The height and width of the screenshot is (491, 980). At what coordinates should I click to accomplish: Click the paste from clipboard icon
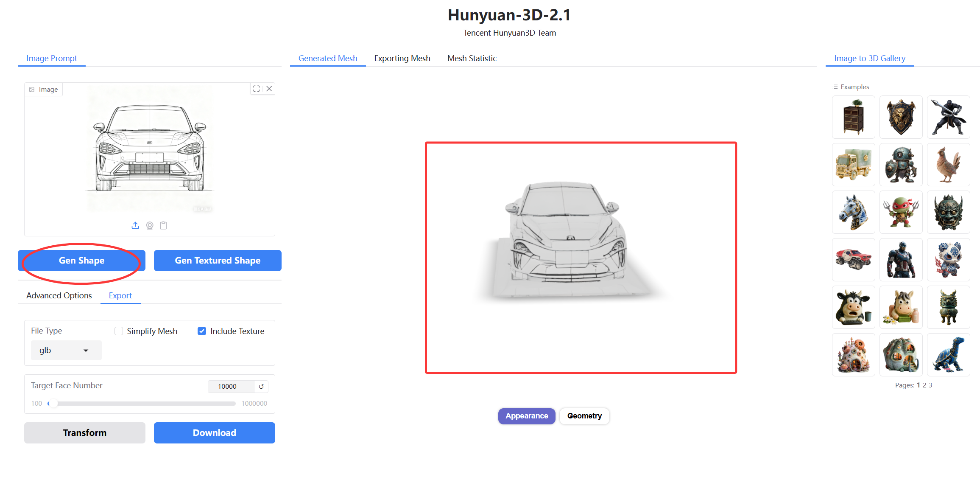tap(163, 225)
